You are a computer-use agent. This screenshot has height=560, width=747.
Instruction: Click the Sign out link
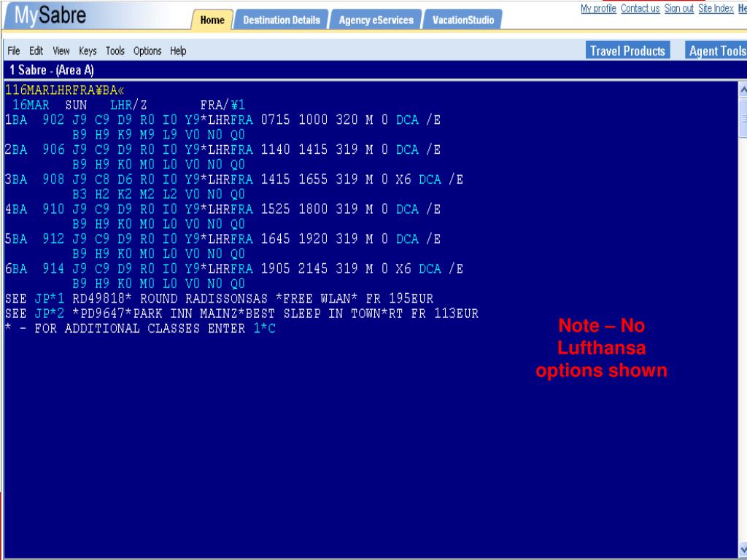(x=679, y=8)
